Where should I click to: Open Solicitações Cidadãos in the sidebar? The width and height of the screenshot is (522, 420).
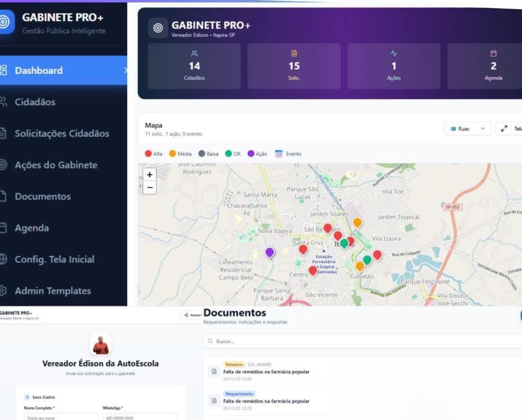[62, 133]
